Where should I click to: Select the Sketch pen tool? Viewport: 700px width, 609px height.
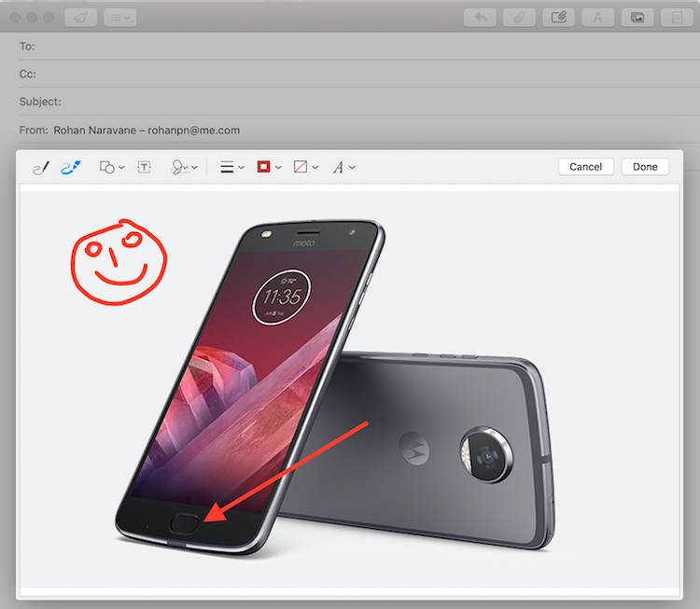40,168
